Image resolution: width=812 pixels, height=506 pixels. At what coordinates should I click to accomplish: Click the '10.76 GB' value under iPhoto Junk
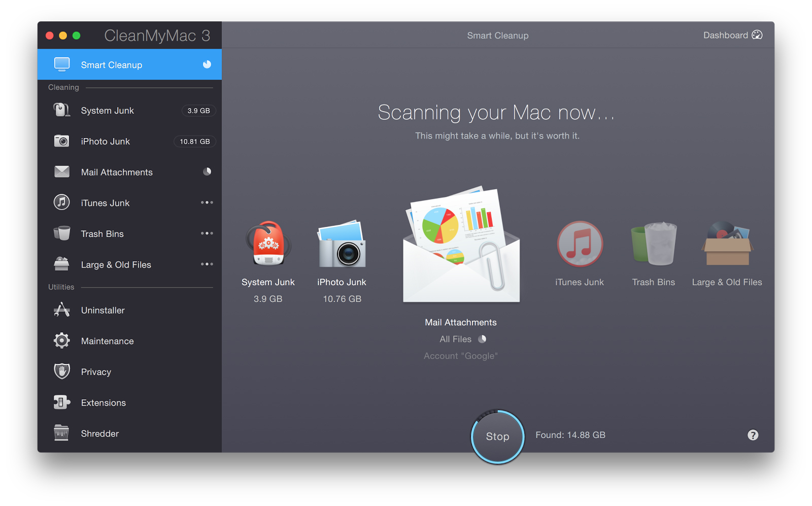click(342, 299)
